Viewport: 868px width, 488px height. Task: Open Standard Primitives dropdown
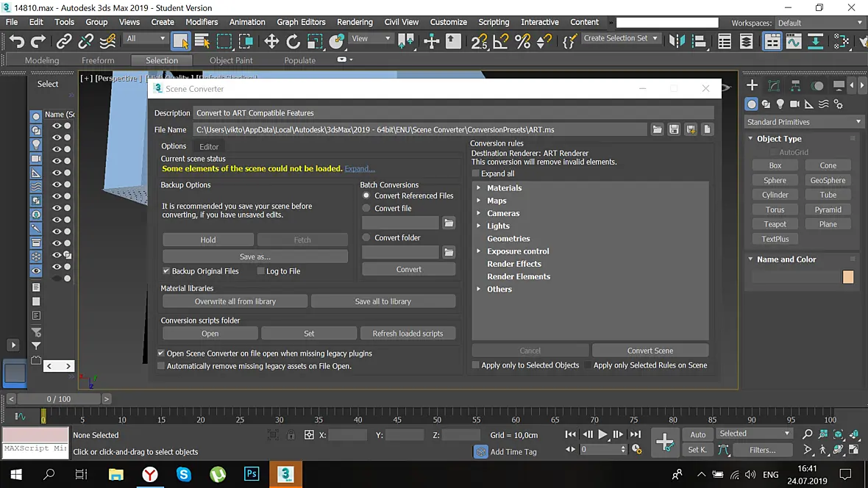[803, 122]
